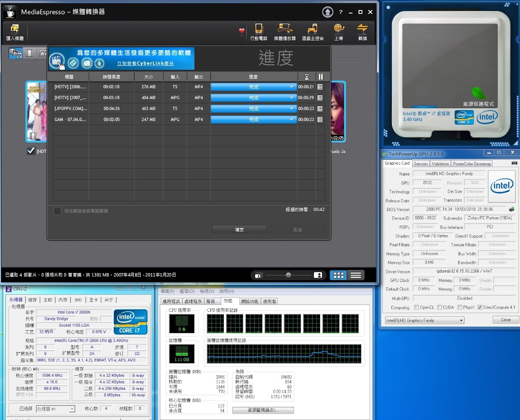Click completed progress bar of 276 MB row
The width and height of the screenshot is (520, 420).
[253, 87]
